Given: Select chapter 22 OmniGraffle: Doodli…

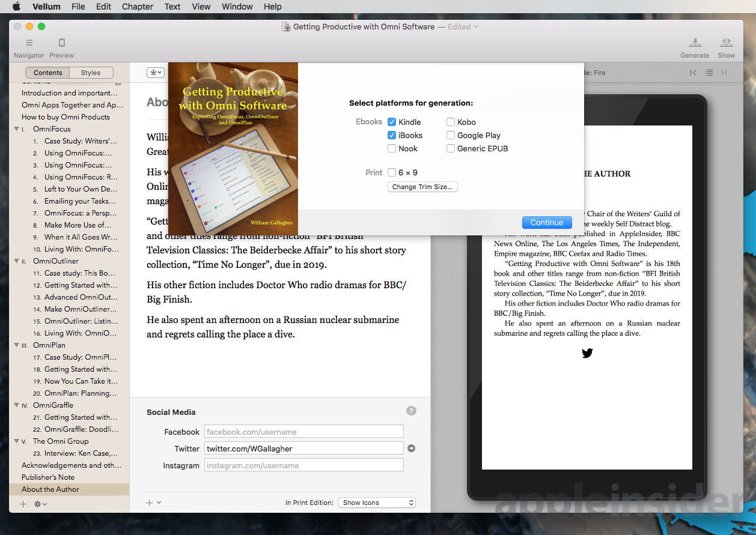Looking at the screenshot, I should [x=69, y=429].
